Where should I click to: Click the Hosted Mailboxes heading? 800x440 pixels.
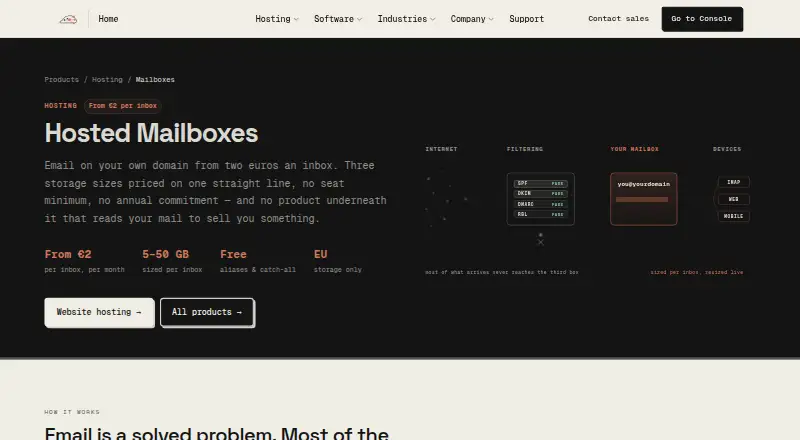coord(151,133)
